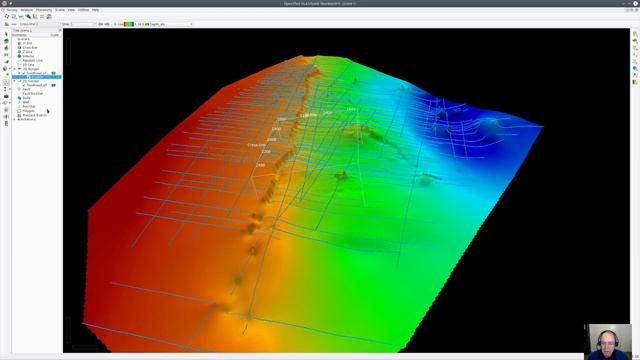Open the Utilities menu

click(x=83, y=10)
